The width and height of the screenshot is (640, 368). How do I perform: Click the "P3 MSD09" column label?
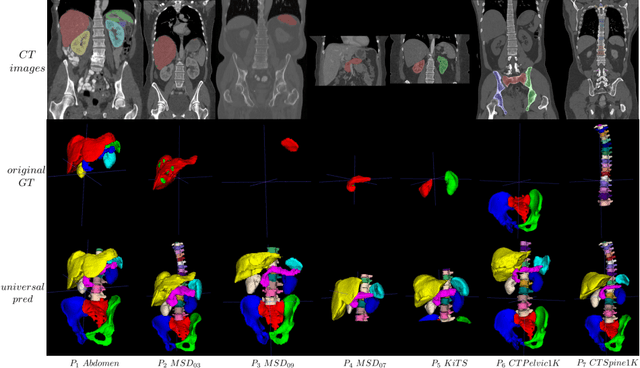[x=272, y=363]
